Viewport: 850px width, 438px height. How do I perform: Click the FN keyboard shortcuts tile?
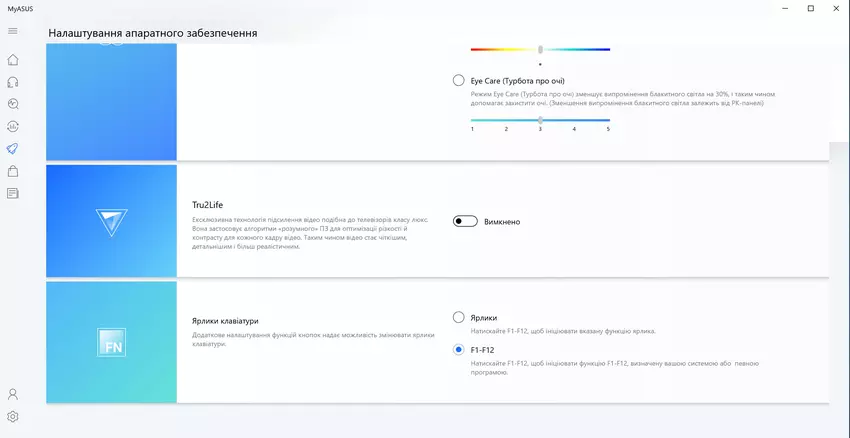(111, 343)
